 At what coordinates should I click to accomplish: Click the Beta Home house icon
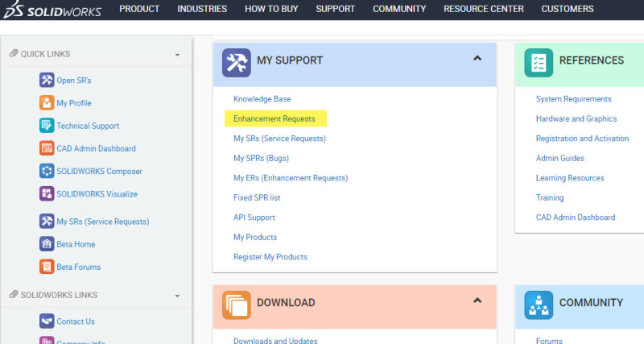point(47,244)
